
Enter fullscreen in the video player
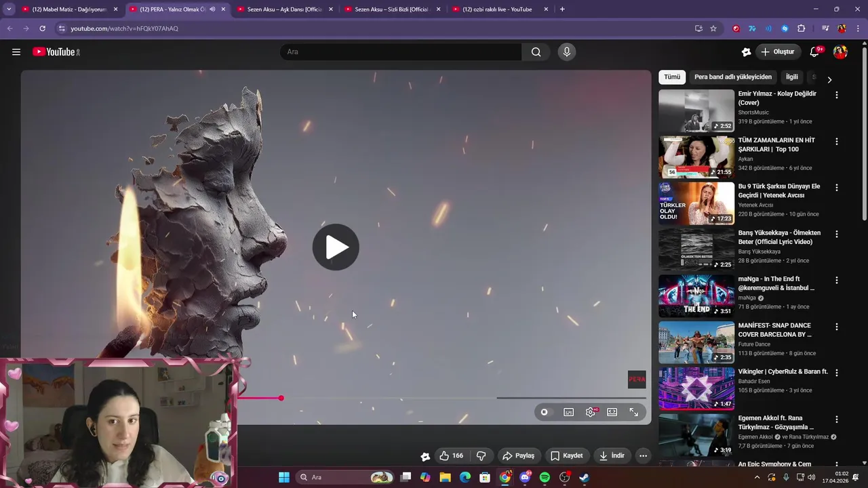point(634,412)
